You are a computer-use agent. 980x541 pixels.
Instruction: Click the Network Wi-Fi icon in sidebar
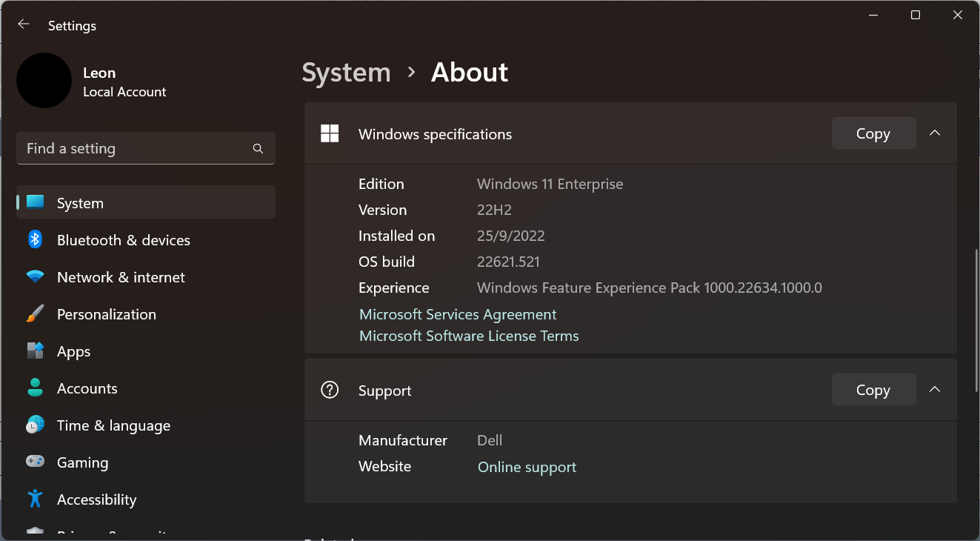(35, 277)
